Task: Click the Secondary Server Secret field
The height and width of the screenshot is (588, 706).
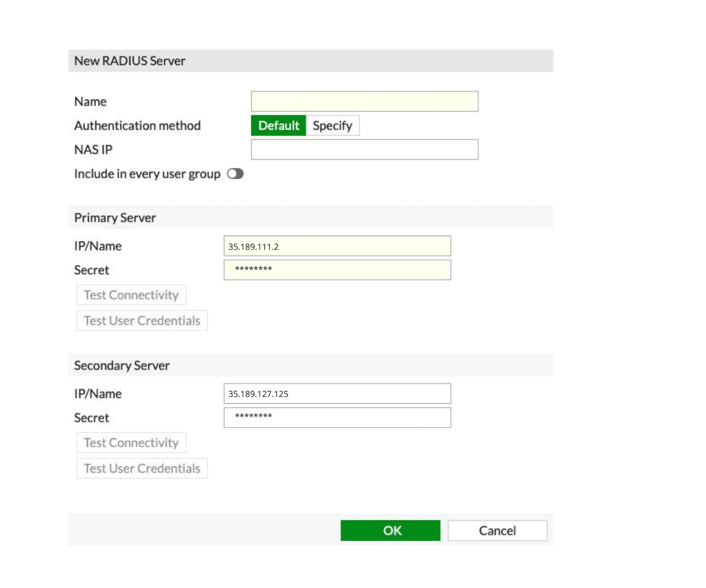Action: pyautogui.click(x=337, y=418)
